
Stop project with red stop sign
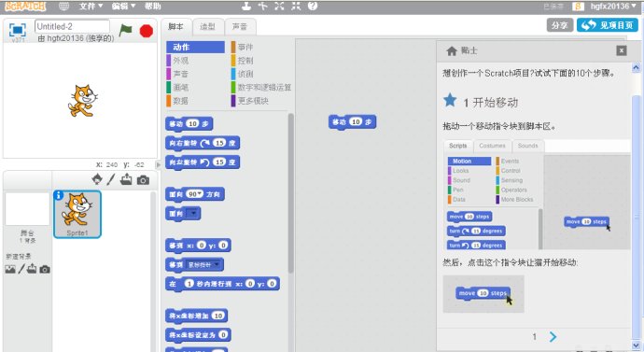(147, 31)
